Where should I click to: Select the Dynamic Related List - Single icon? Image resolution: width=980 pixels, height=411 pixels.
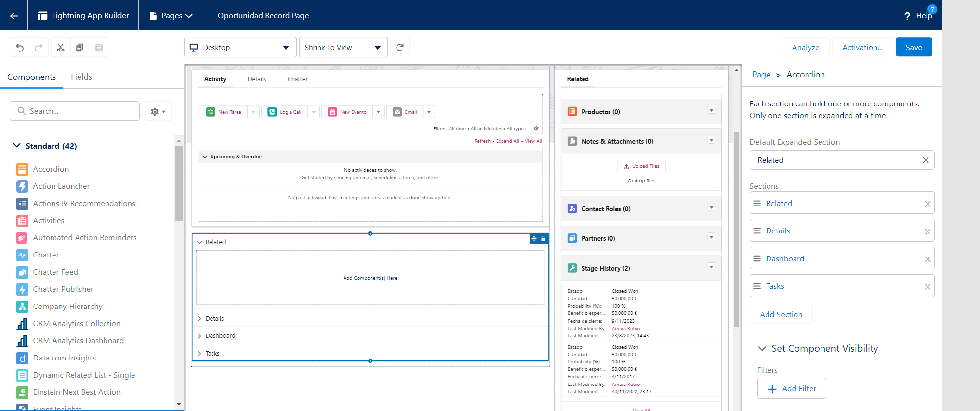click(x=22, y=375)
